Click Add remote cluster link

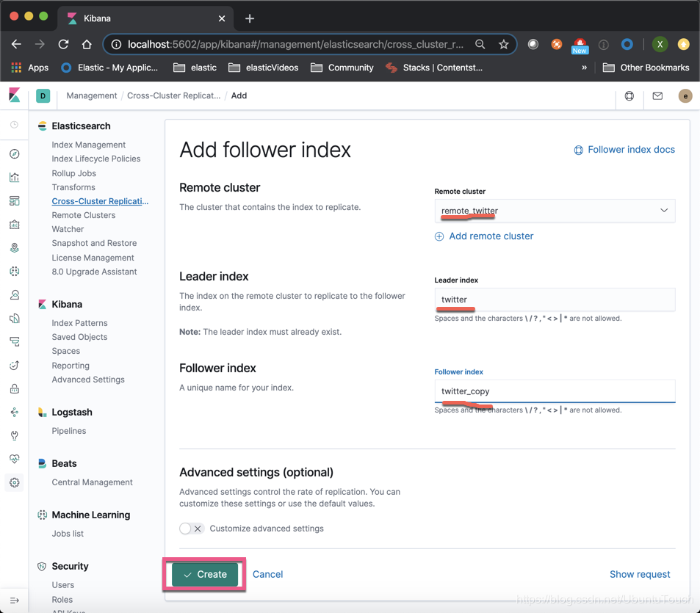[484, 236]
